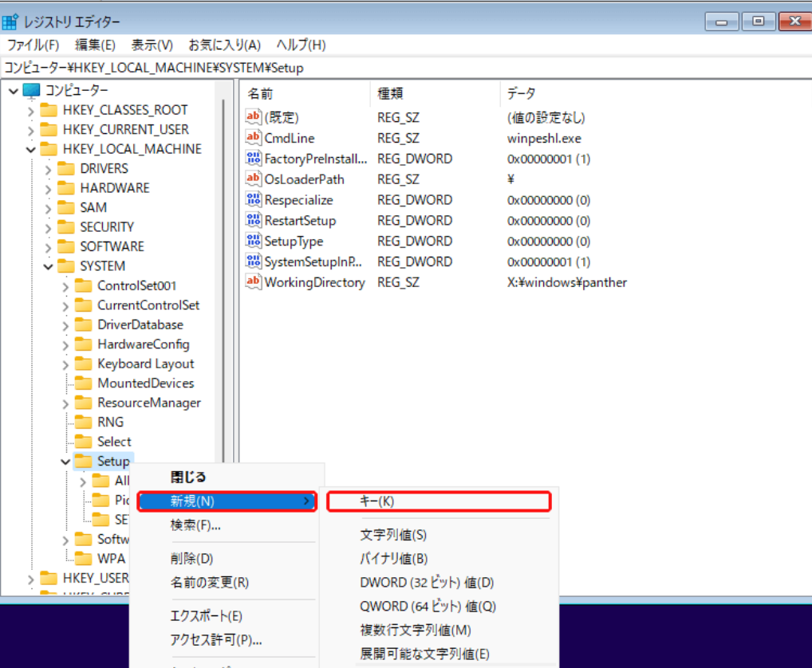Click the SYSTEM folder icon
This screenshot has height=668, width=812.
tap(65, 266)
